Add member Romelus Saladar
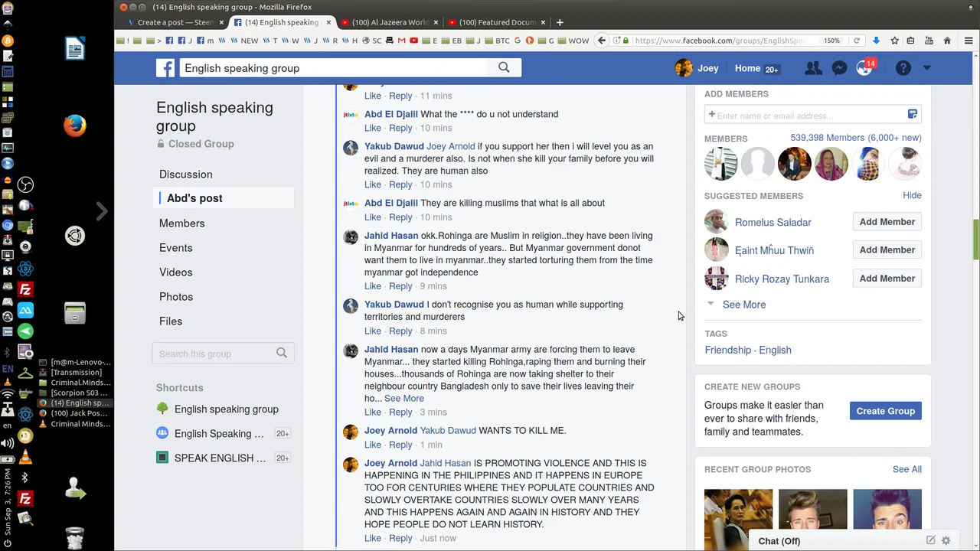This screenshot has width=980, height=551. [887, 222]
